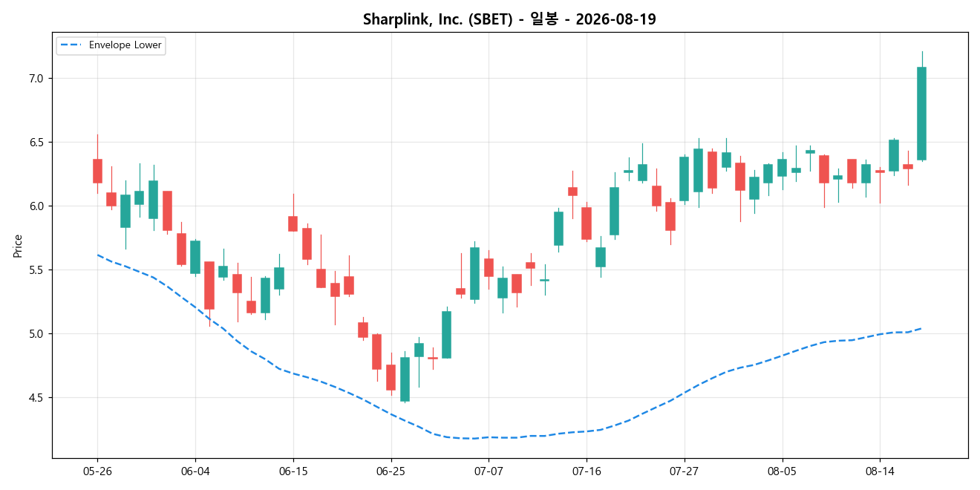The height and width of the screenshot is (490, 980).
Task: Click the red candle at 06-15
Action: [293, 223]
